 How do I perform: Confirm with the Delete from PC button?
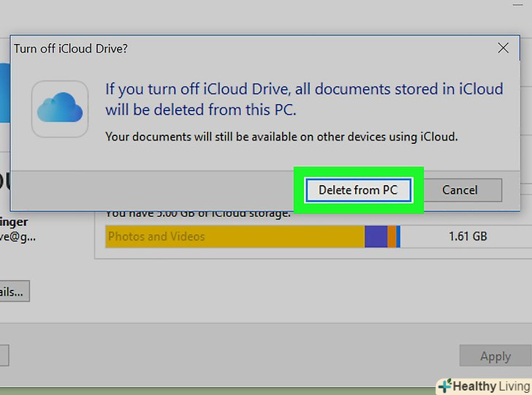(x=358, y=190)
